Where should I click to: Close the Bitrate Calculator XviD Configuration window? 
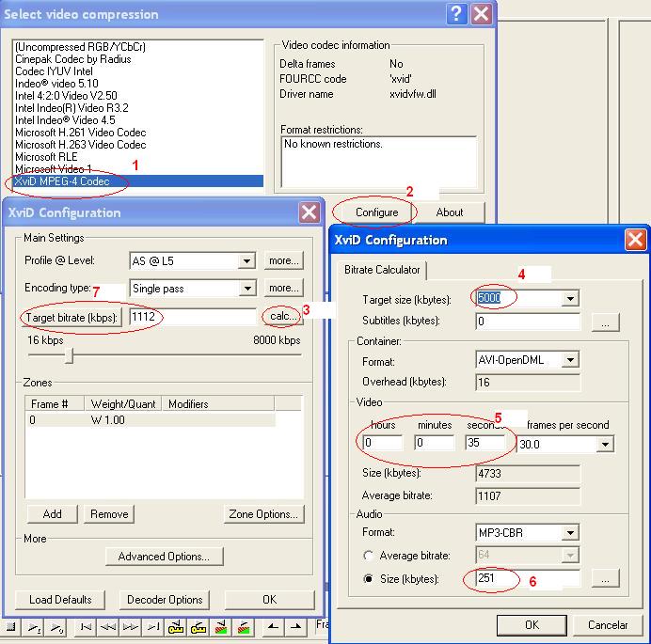[x=636, y=240]
